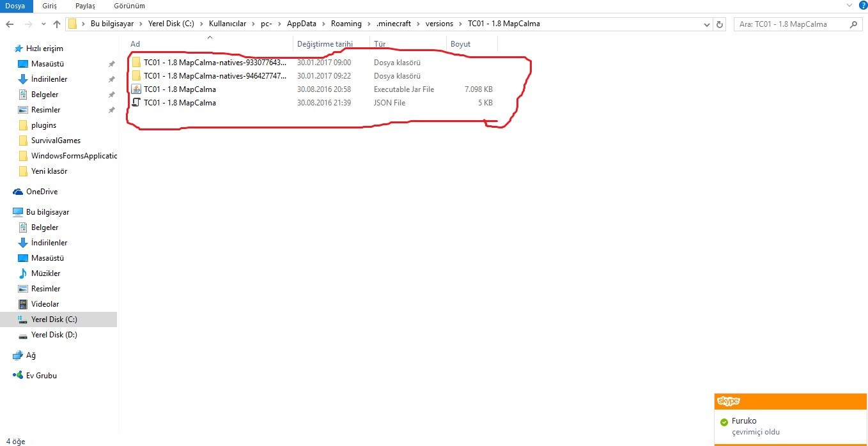
Task: Open the recent locations dropdown arrow
Action: (42, 24)
